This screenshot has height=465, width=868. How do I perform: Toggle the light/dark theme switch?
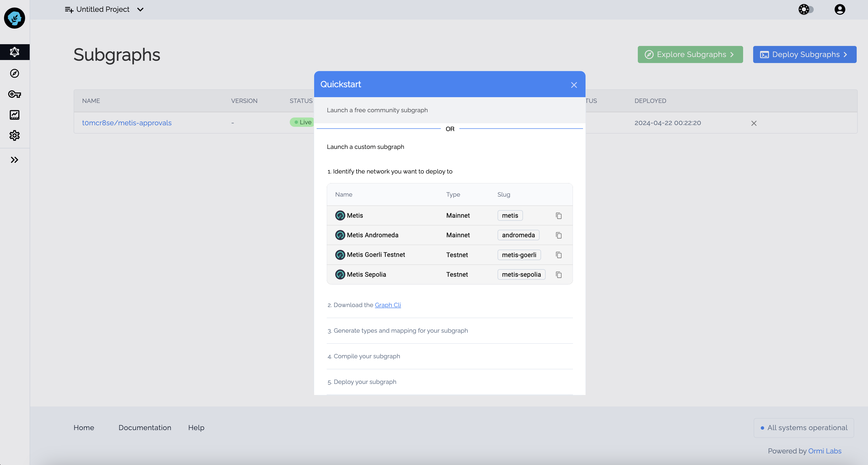806,10
